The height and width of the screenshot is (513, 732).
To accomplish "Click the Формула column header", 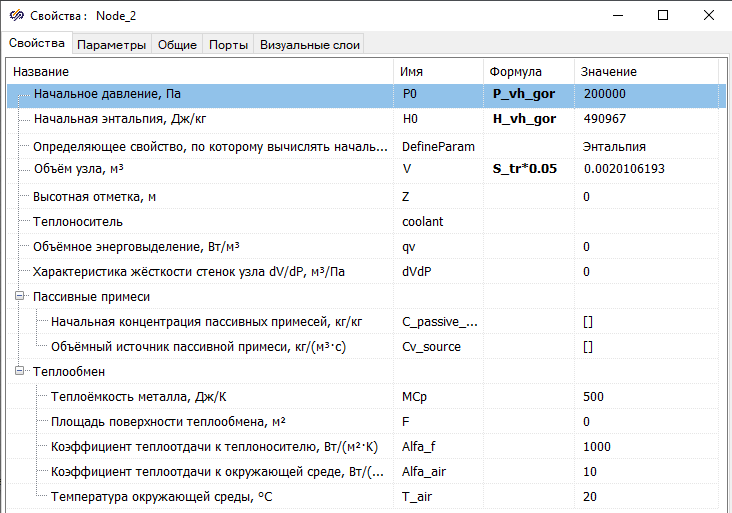I will tap(528, 72).
